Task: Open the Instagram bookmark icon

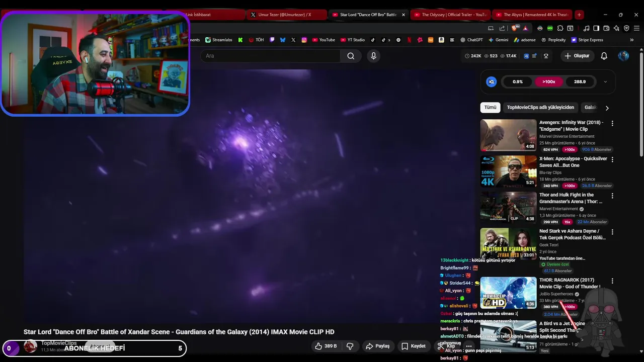Action: pos(304,40)
